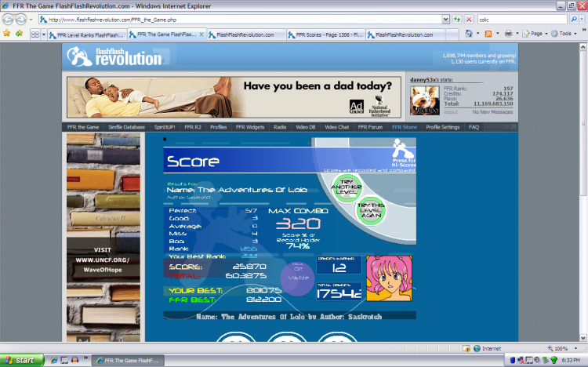Viewport: 588px width, 367px height.
Task: Click the Have you been a dad ad
Action: [234, 97]
